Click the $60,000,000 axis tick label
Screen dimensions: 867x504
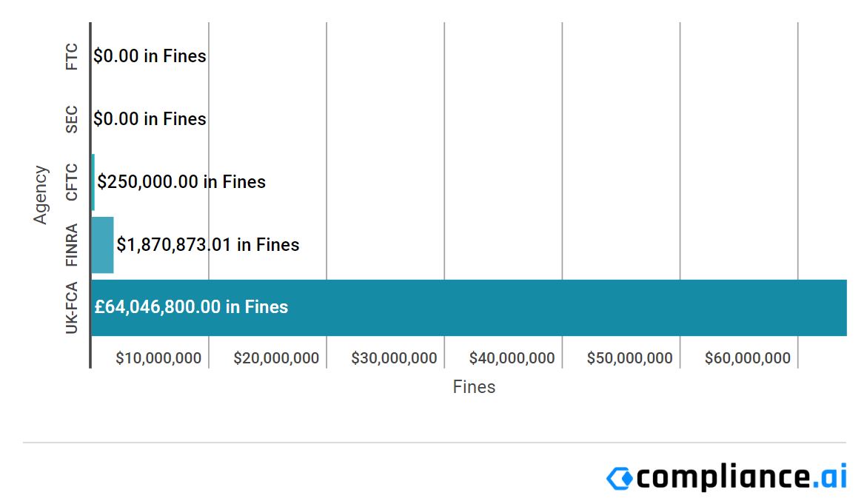click(748, 358)
